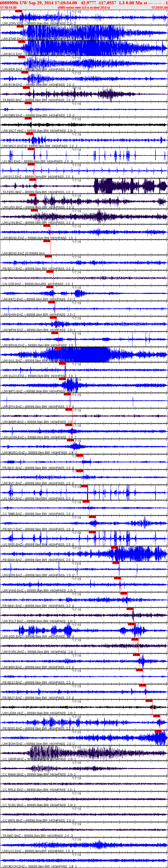
Task: Select the UW.NN21.EHZ.01 station label
Action: [40, 146]
